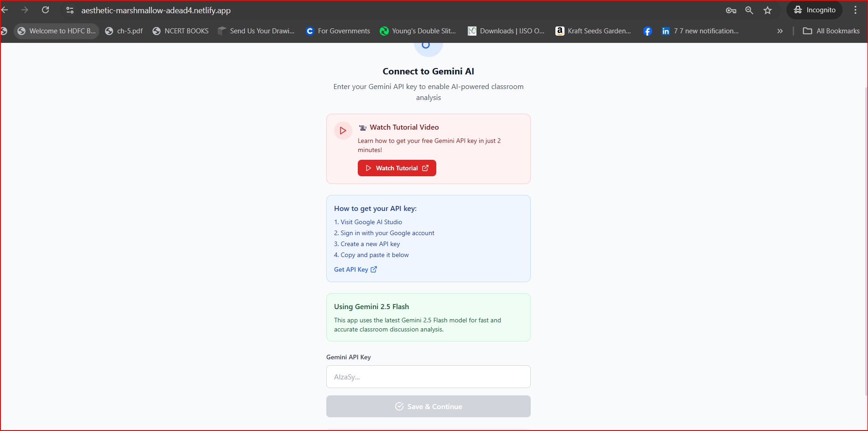
Task: Click inside the Gemini API Key field
Action: click(429, 377)
